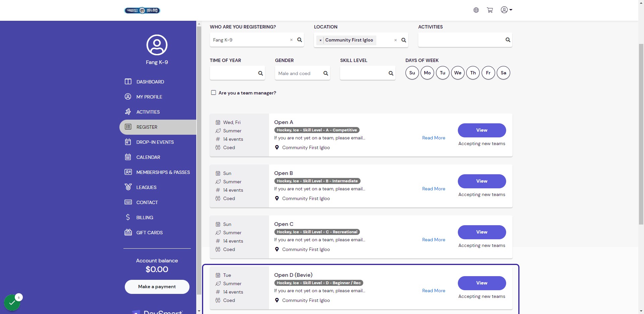The image size is (644, 314).
Task: Check the 'Are you a team manager?' box
Action: (x=213, y=92)
